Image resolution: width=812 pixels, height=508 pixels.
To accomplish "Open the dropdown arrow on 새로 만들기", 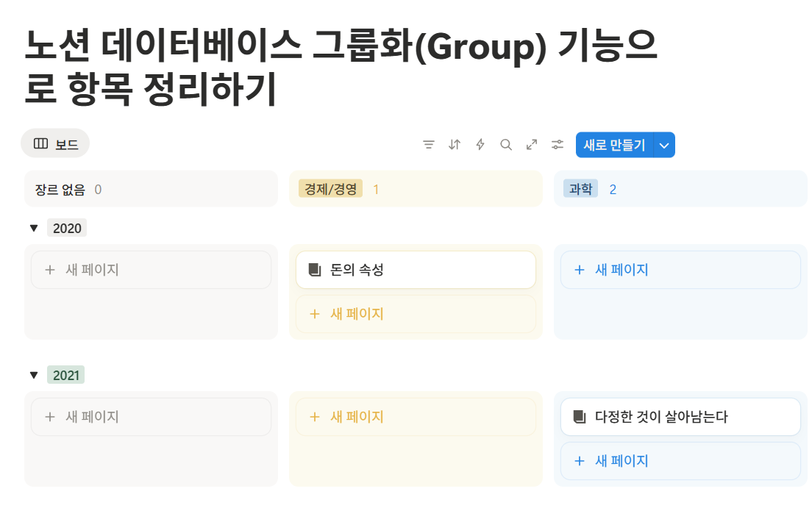I will [x=663, y=145].
